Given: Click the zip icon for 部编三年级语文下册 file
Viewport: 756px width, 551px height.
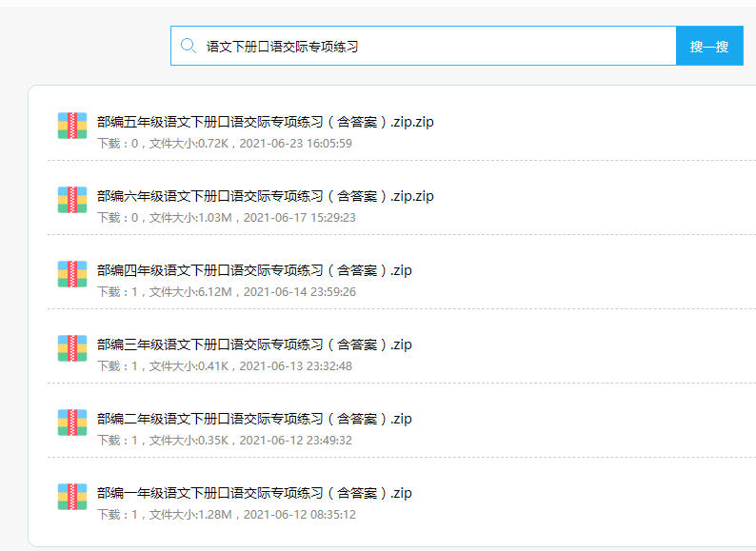Looking at the screenshot, I should click(x=72, y=348).
